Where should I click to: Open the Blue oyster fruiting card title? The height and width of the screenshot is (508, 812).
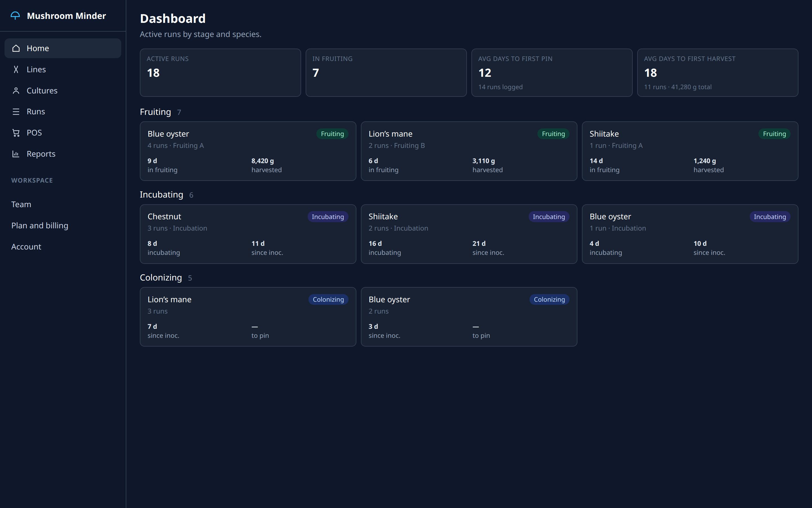coord(168,134)
